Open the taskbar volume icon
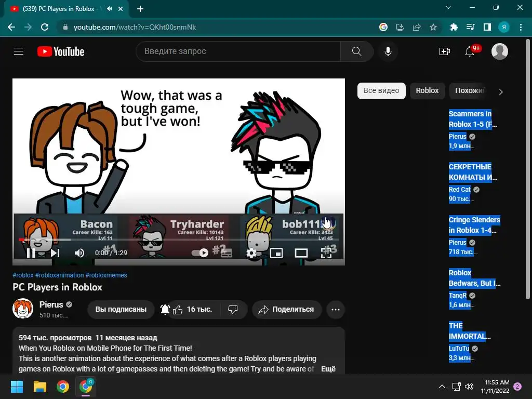This screenshot has height=399, width=532. (x=469, y=387)
